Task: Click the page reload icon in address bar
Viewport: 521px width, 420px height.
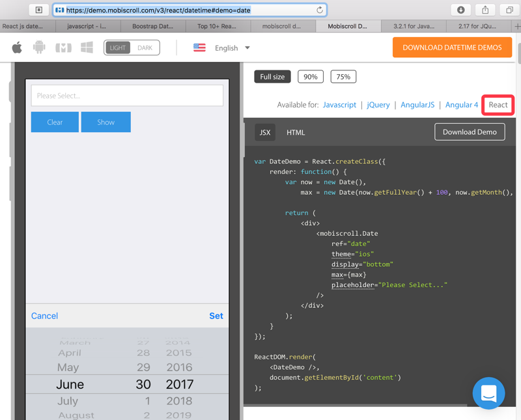Action: click(319, 10)
